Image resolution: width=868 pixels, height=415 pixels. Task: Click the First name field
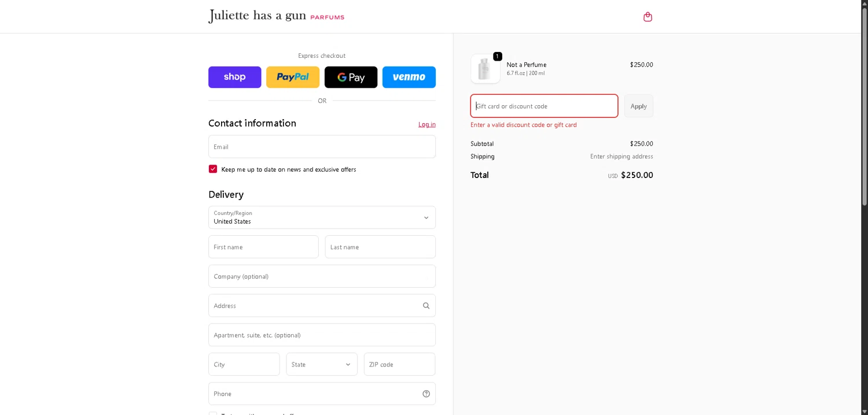point(263,247)
